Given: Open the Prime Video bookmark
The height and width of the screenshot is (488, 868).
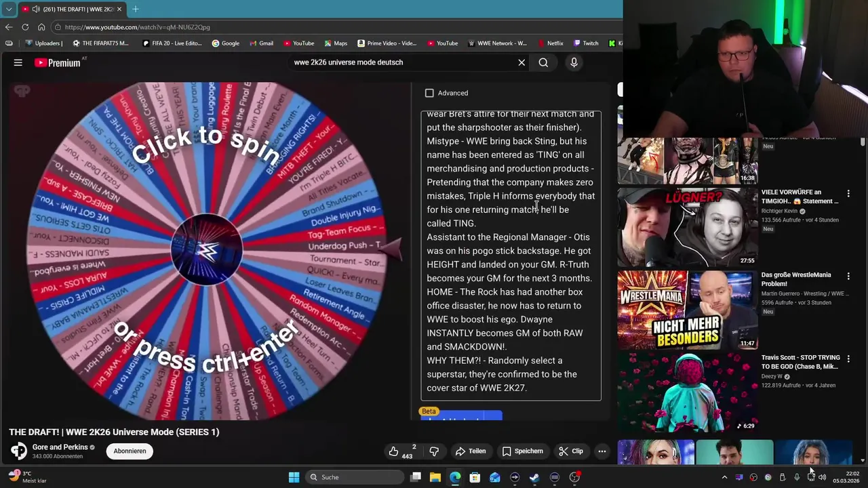Looking at the screenshot, I should (387, 43).
